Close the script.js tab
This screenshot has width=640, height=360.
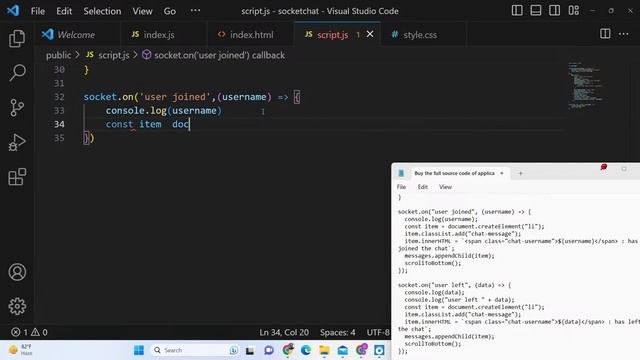point(370,34)
